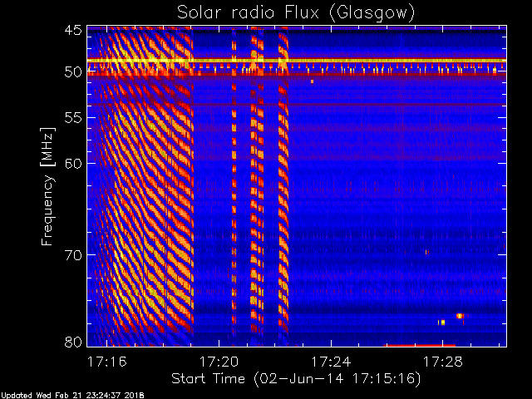Click the 17:20 time tick label
The width and height of the screenshot is (532, 399).
pos(219,362)
